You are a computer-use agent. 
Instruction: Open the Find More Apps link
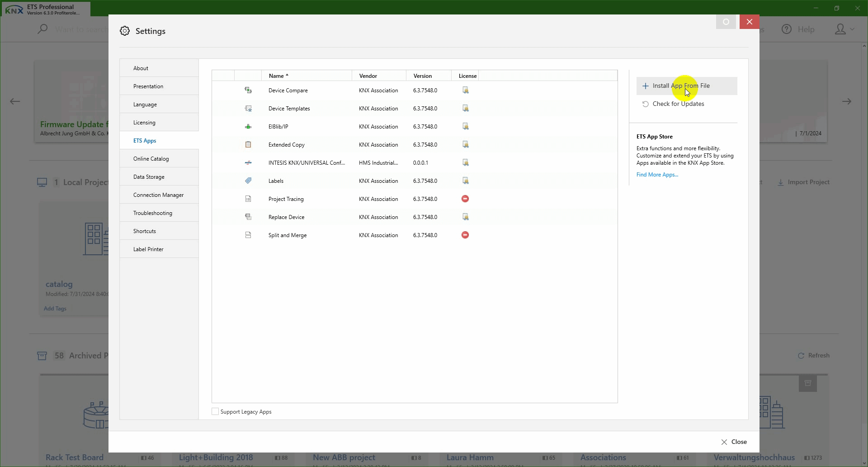[x=657, y=175]
